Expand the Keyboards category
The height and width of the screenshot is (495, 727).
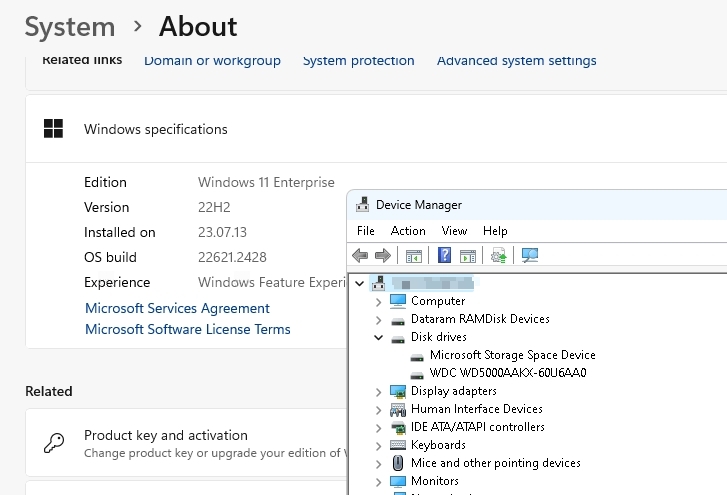tap(378, 446)
